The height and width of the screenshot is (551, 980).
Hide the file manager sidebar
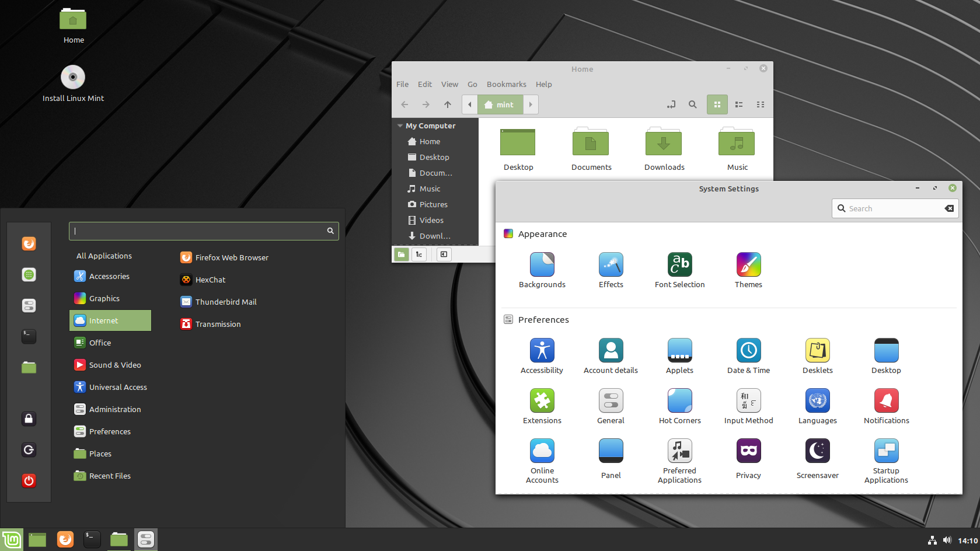(x=444, y=254)
